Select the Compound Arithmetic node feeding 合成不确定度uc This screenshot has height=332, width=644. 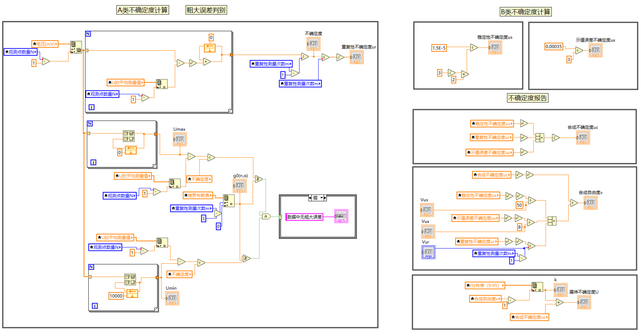(539, 138)
